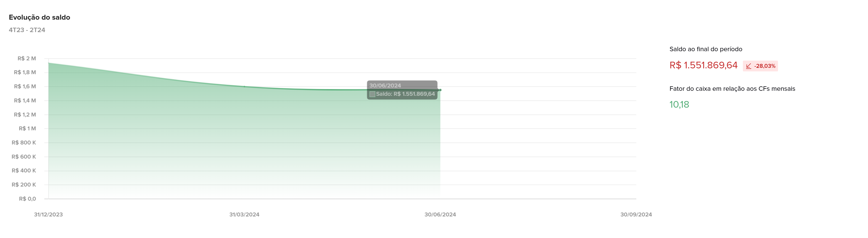Click the "Evolução do saldo" chart title

[39, 17]
